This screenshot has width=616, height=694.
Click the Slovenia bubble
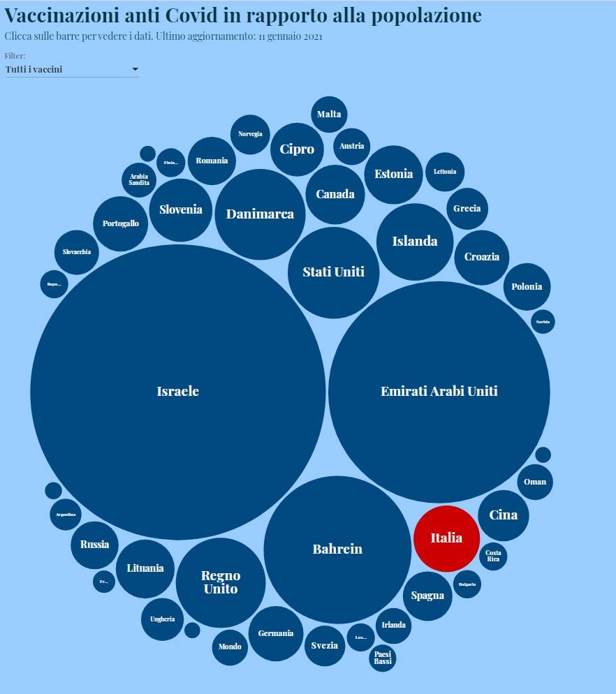point(180,209)
